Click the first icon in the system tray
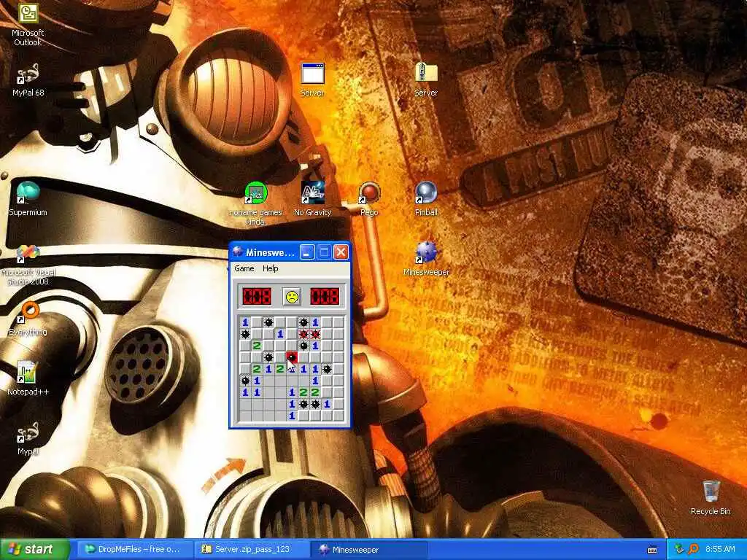Screen dimensions: 747x560 coord(679,550)
